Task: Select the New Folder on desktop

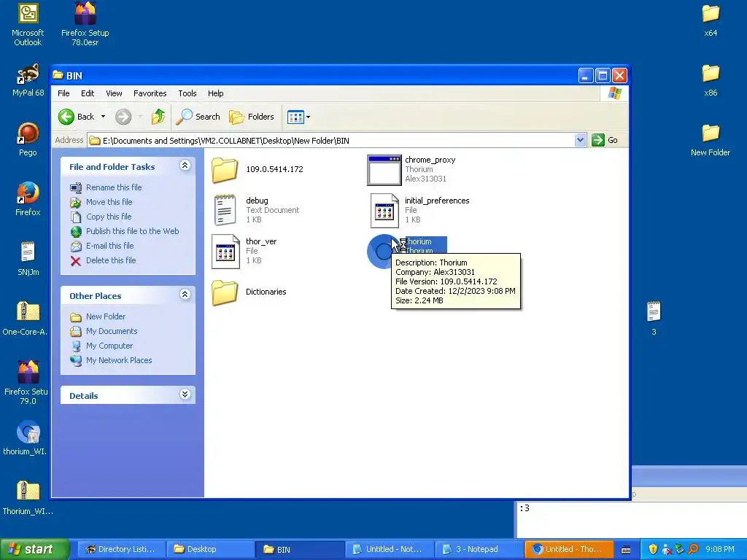Action: 711,133
